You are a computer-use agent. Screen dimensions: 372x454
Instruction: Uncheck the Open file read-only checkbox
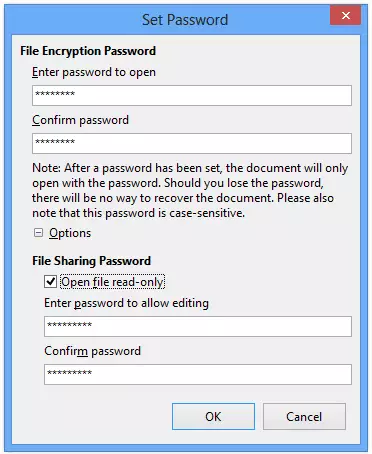(x=50, y=282)
